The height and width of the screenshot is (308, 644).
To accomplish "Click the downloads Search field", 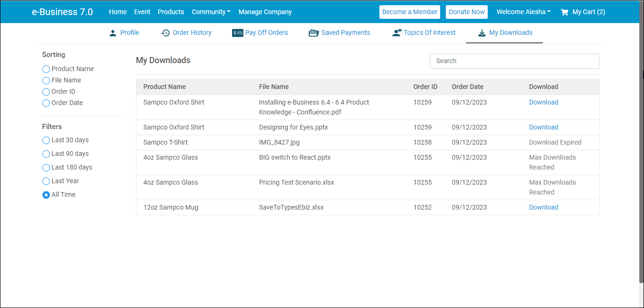I will tap(514, 61).
